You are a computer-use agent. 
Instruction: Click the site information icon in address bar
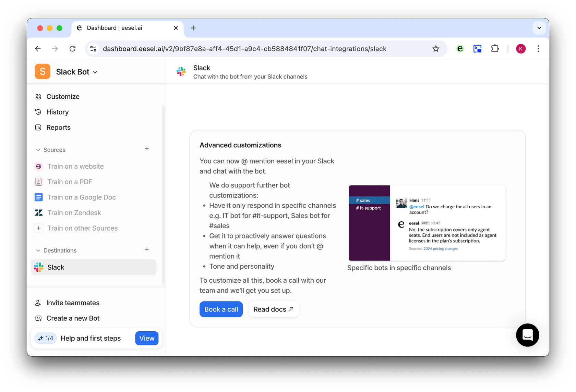coord(93,49)
